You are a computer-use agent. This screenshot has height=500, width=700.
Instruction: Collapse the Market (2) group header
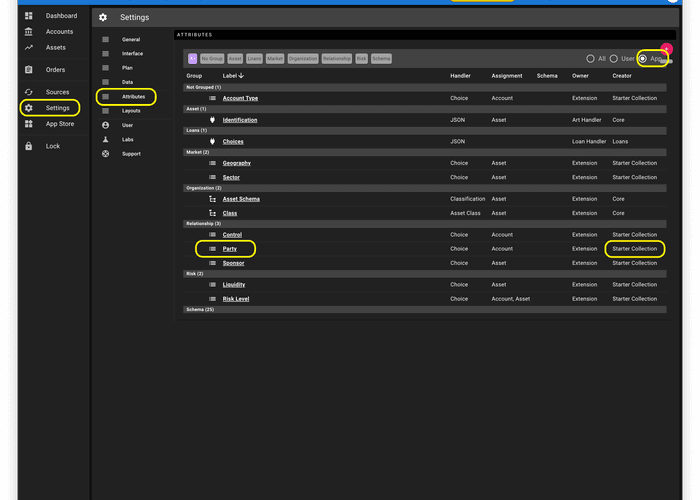click(x=197, y=152)
